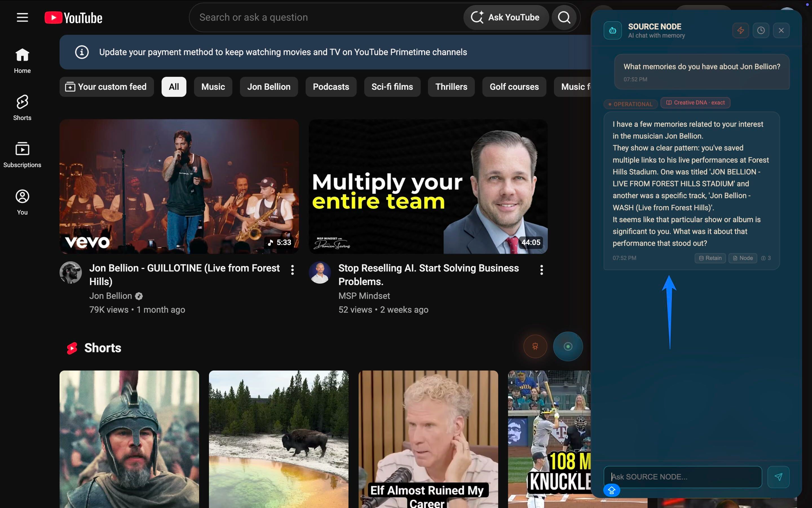The image size is (812, 508).
Task: Open the Elf Almost Ruined My Career Short
Action: pos(428,439)
